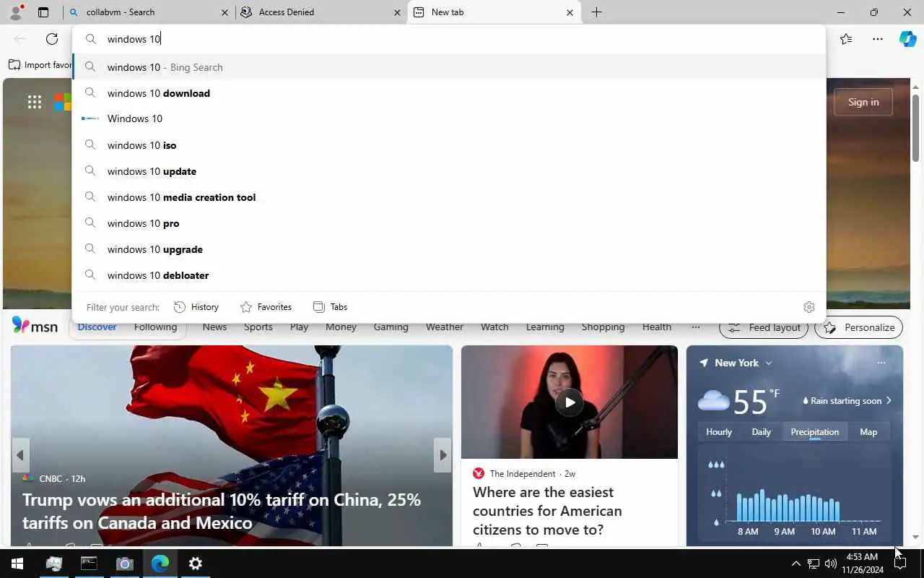Click the volume speaker tray icon
Screen dimensions: 924x578
(x=830, y=564)
